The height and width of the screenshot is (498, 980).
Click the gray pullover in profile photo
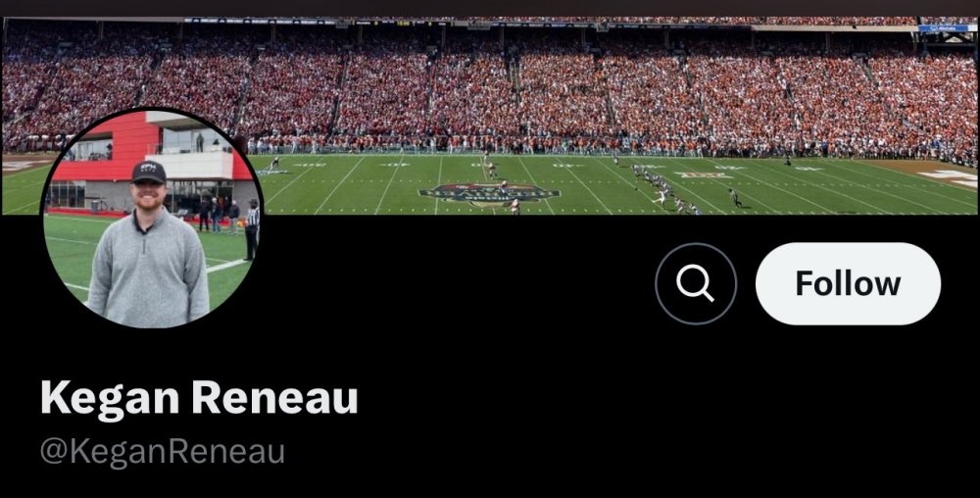[x=149, y=267]
